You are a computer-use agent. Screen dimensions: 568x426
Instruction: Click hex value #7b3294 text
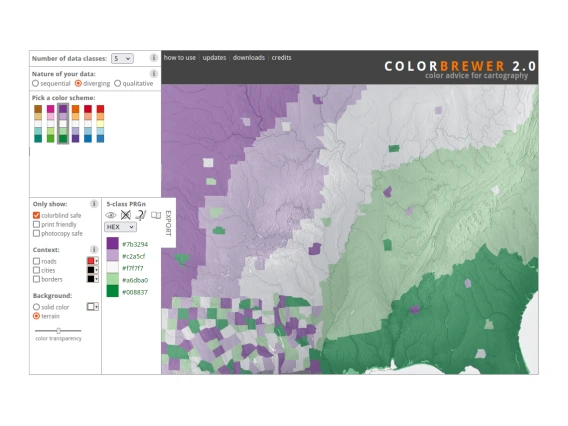click(x=135, y=245)
